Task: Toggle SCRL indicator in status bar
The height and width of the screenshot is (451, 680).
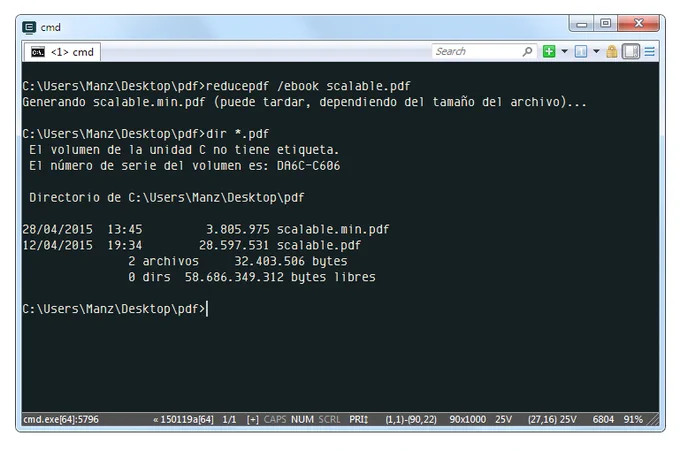Action: click(x=329, y=419)
